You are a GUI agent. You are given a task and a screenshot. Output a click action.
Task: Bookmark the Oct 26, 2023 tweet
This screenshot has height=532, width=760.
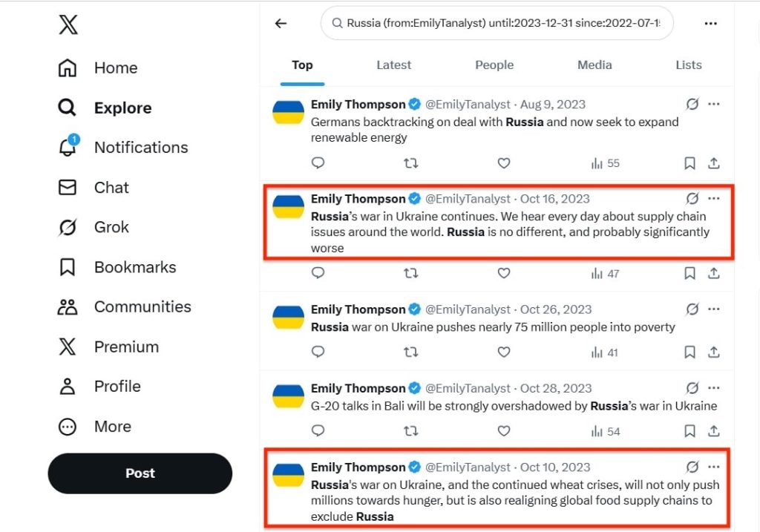pyautogui.click(x=689, y=352)
